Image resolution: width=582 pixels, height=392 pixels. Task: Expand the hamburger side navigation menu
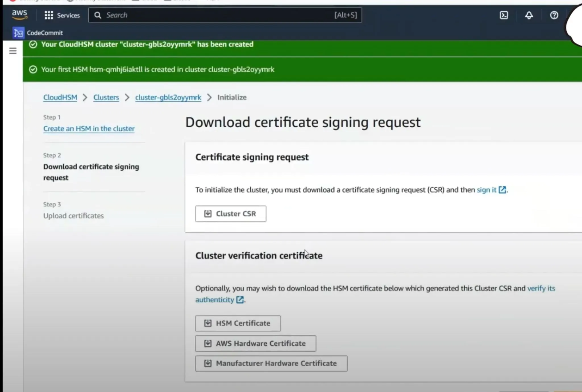click(13, 51)
